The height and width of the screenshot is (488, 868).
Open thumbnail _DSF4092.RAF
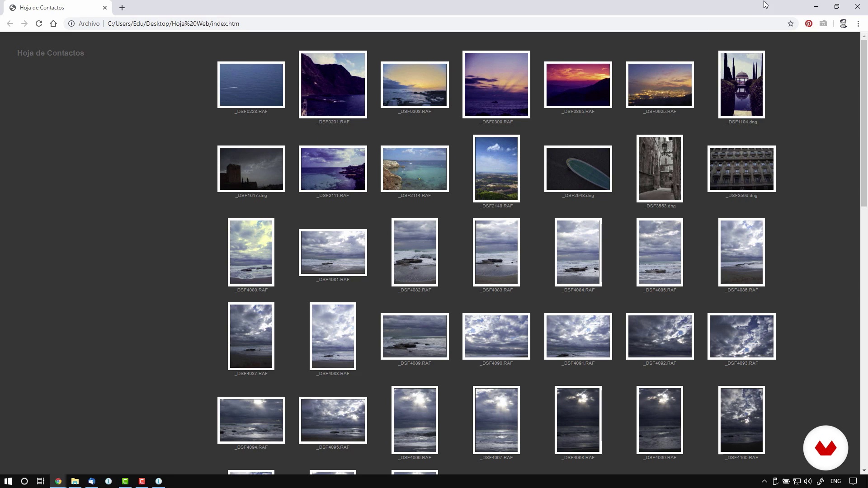tap(660, 336)
